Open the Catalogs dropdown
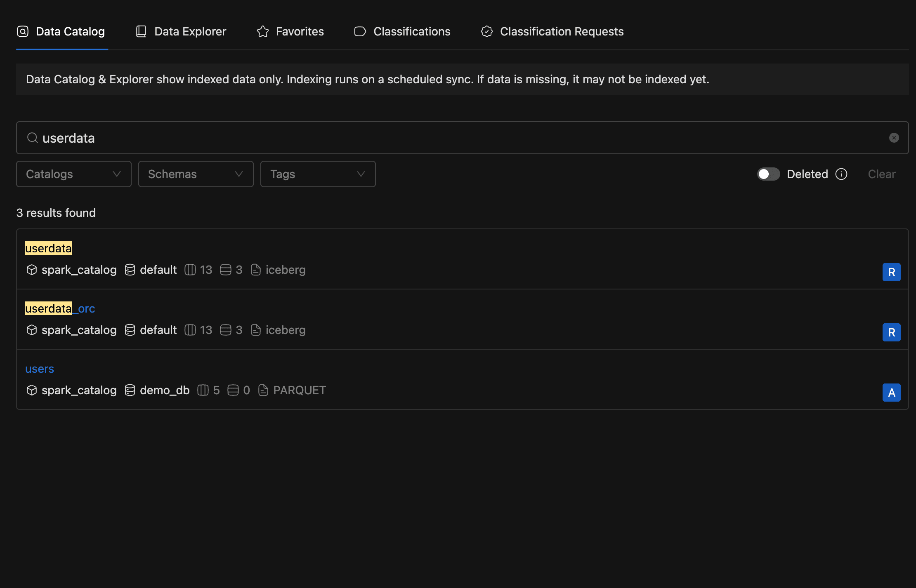The width and height of the screenshot is (916, 588). pyautogui.click(x=73, y=174)
